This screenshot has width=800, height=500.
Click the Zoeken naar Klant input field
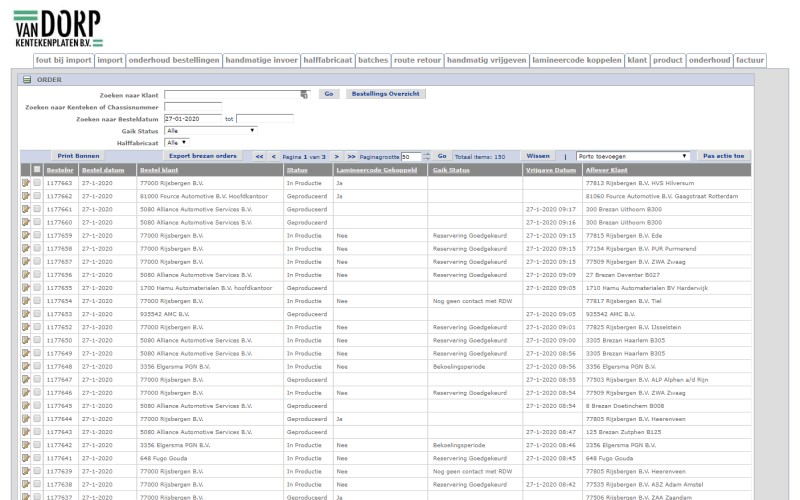[233, 94]
